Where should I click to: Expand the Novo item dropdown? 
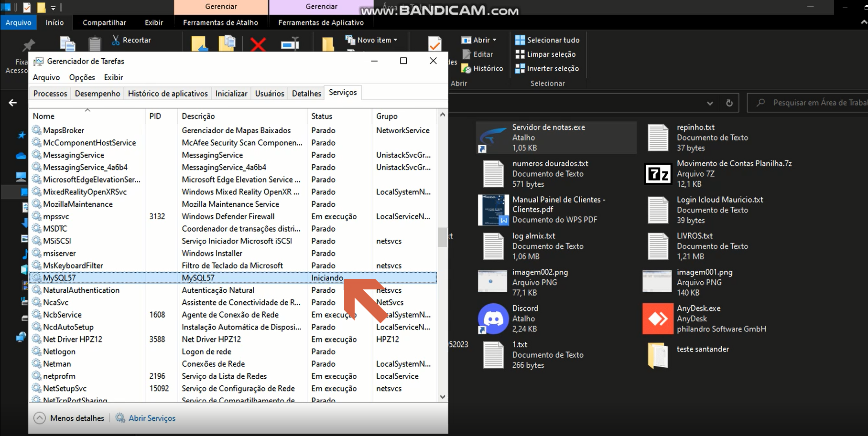(x=371, y=40)
